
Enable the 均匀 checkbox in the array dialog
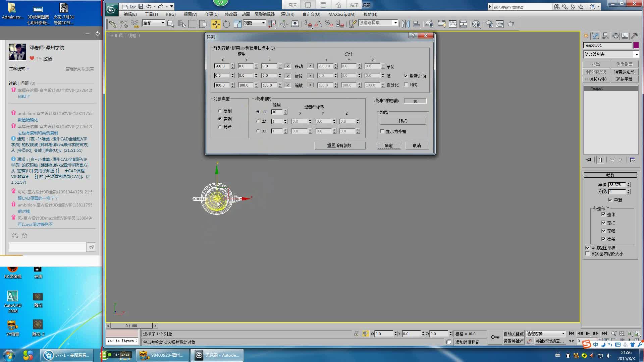pos(407,85)
